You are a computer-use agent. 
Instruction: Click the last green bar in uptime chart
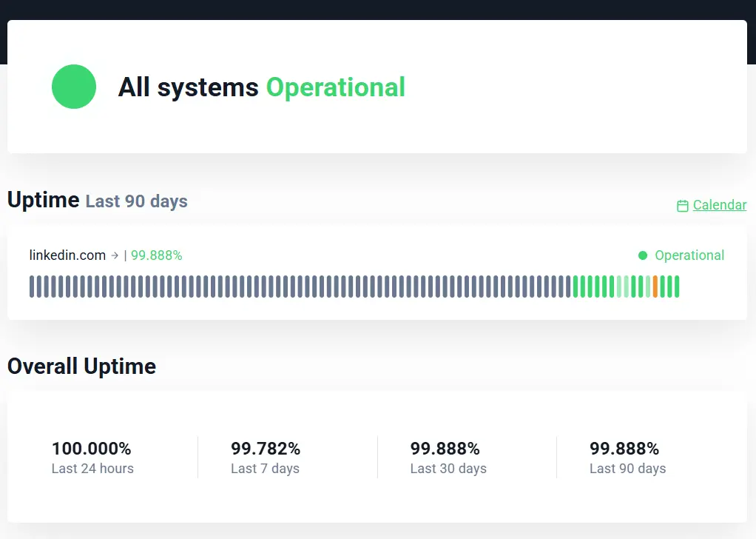coord(677,287)
